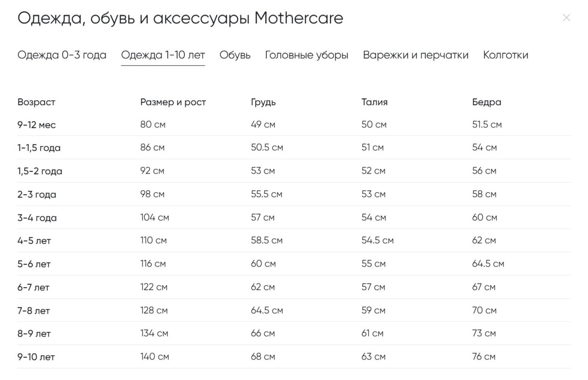This screenshot has width=588, height=380.
Task: Click the 2-3 года age label
Action: click(x=36, y=194)
